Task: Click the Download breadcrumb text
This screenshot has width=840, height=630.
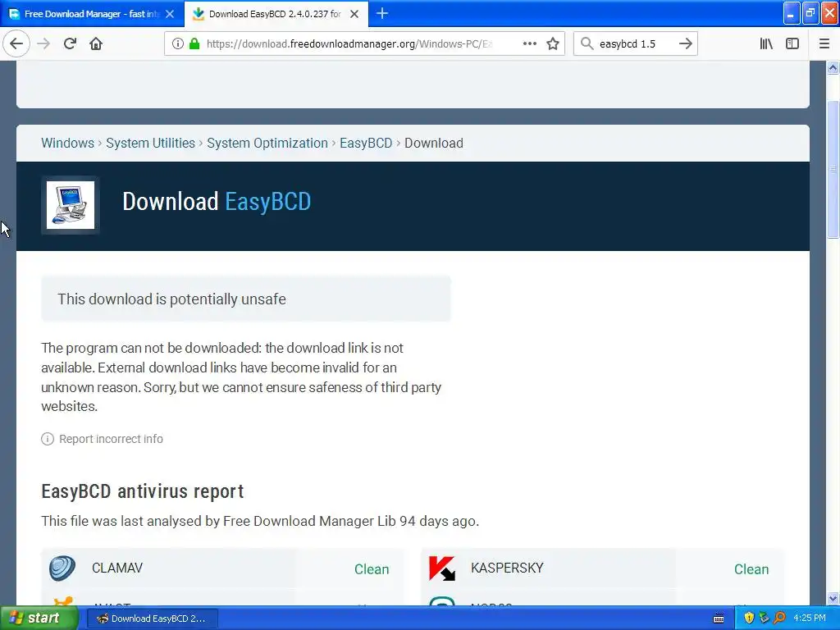Action: pos(434,143)
